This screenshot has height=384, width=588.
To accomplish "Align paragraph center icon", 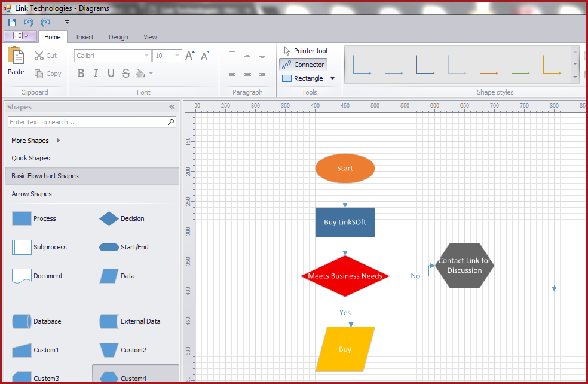I will (x=247, y=73).
